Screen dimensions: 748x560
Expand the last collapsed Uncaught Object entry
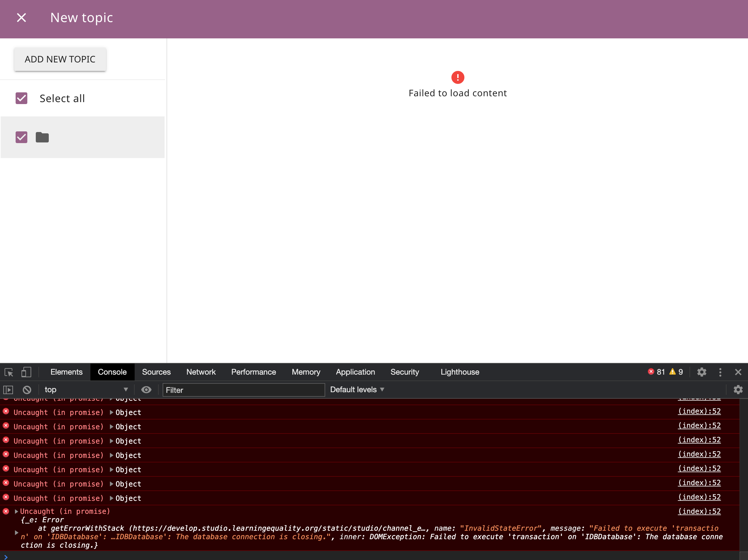pos(111,499)
